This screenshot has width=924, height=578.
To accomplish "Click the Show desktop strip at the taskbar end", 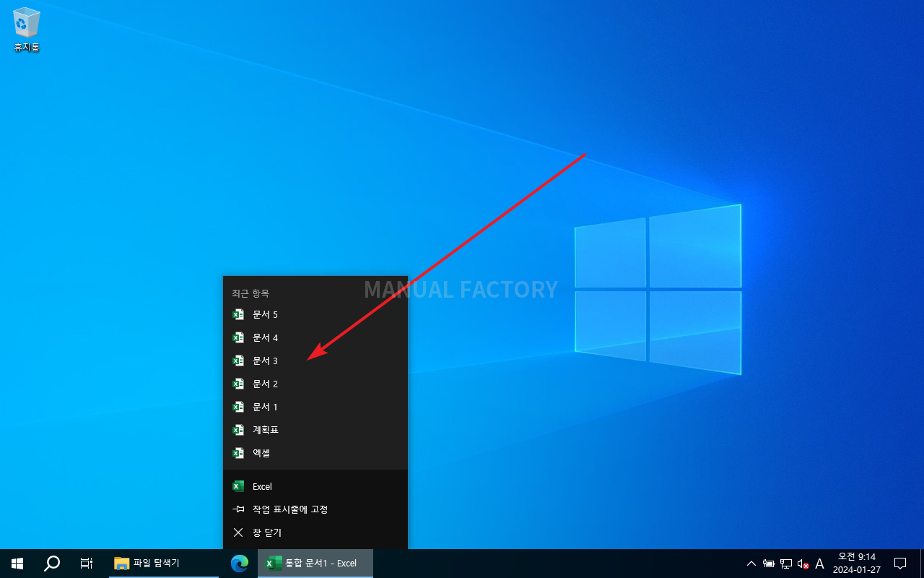I will [x=922, y=564].
